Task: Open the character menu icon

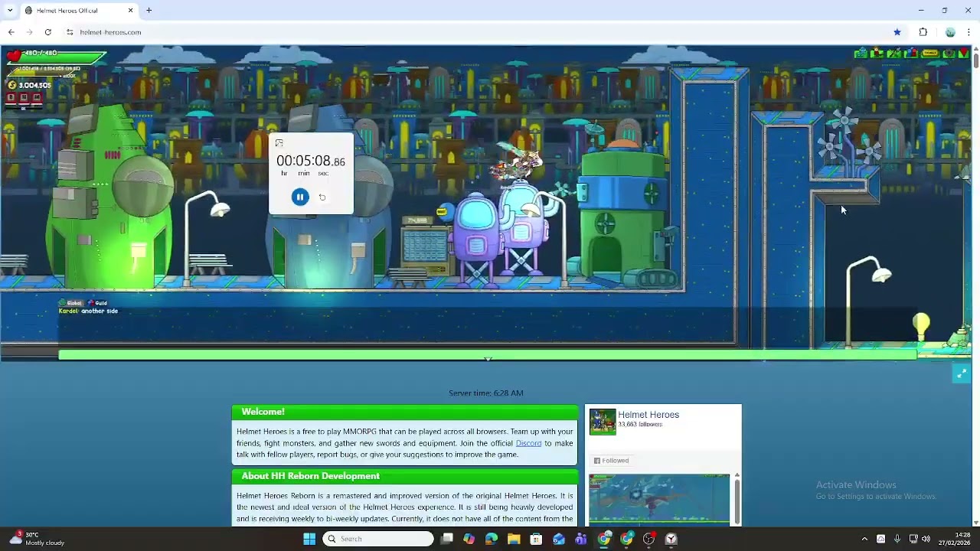Action: tap(877, 54)
